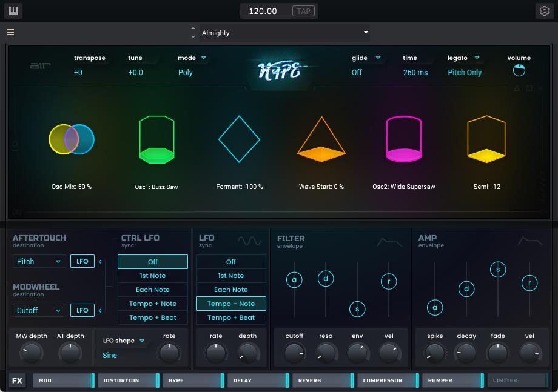Click the cyan Formant diamond icon
Screen dimensions: 558x392
[x=239, y=139]
